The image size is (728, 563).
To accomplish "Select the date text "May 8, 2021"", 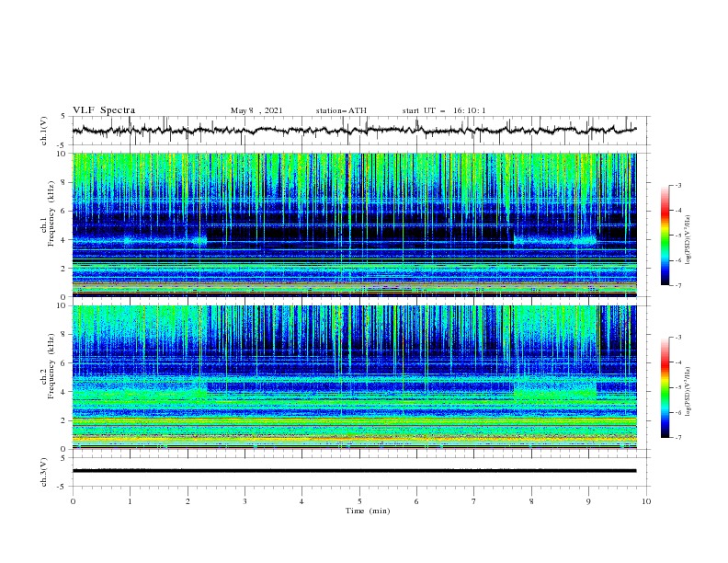I will [x=256, y=110].
